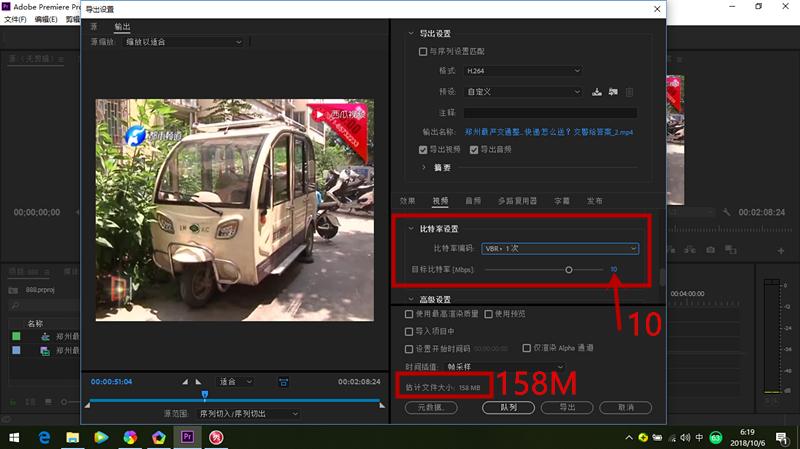The image size is (800, 449).
Task: Click the save preset icon
Action: point(596,92)
